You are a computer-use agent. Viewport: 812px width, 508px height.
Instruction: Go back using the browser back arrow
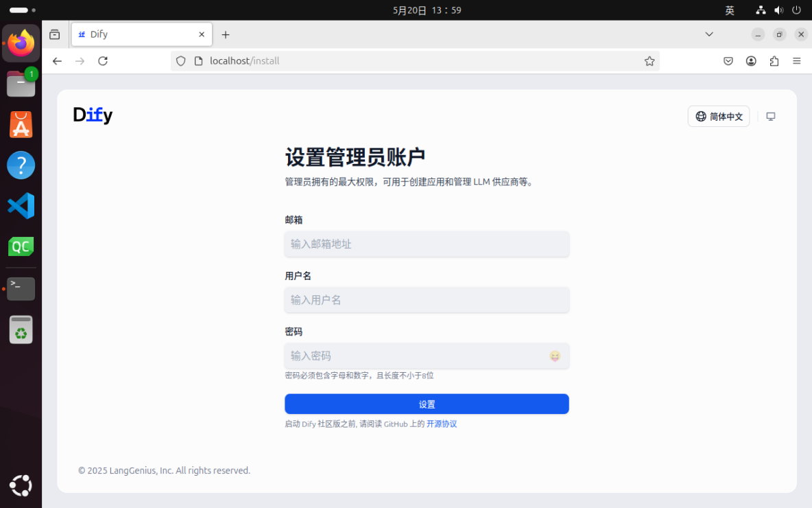pos(57,61)
